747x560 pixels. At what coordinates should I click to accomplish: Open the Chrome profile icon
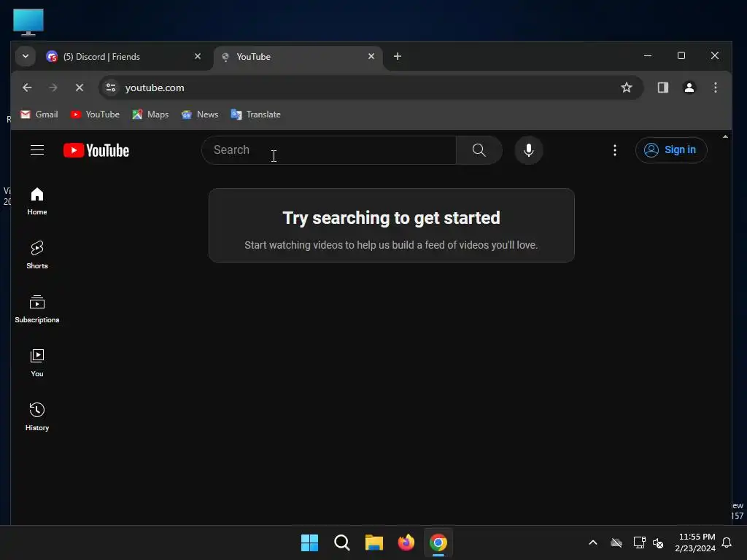coord(689,87)
